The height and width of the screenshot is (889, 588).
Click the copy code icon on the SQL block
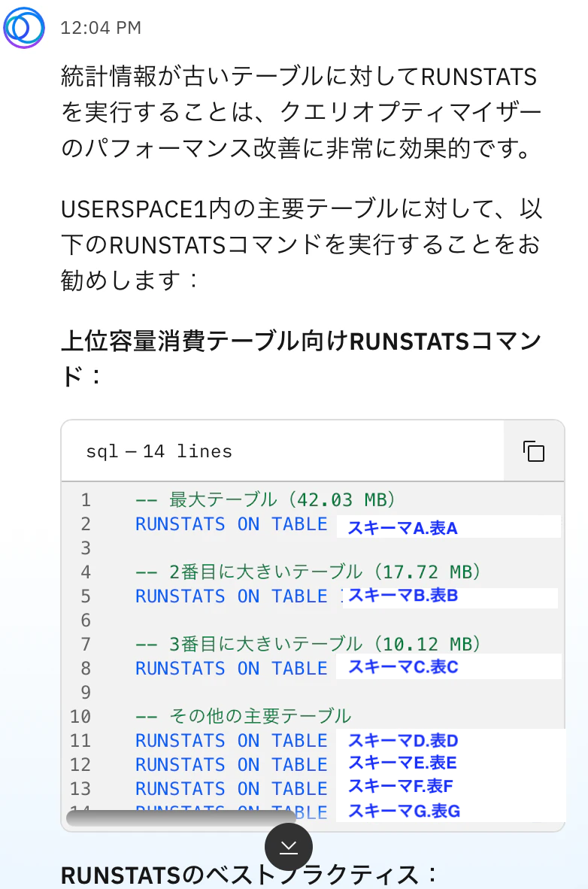point(533,451)
